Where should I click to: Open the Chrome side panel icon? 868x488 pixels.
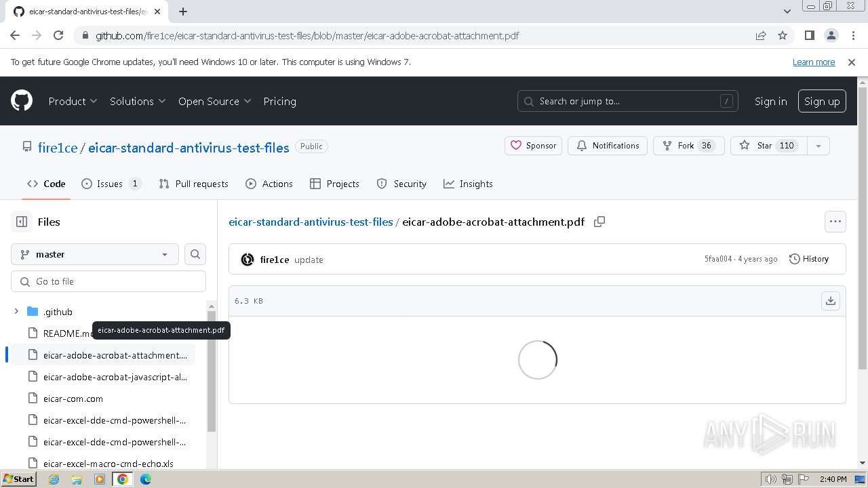tap(810, 35)
